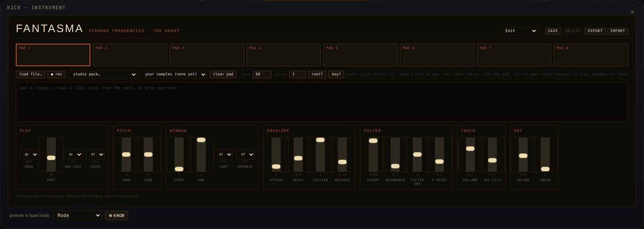Screen dimensions: 644x229
Task: Click the IMPORT button
Action: tap(617, 31)
